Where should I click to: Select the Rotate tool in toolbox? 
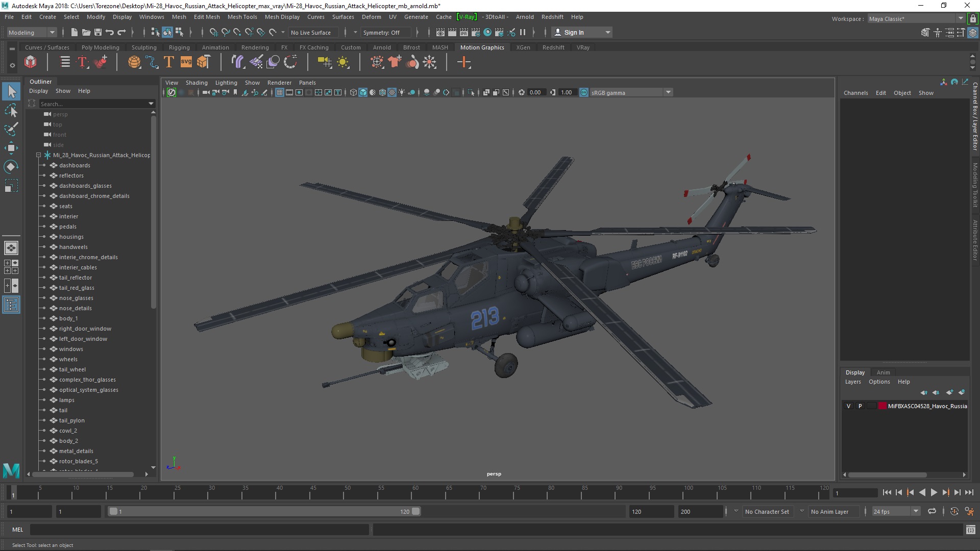(x=11, y=167)
